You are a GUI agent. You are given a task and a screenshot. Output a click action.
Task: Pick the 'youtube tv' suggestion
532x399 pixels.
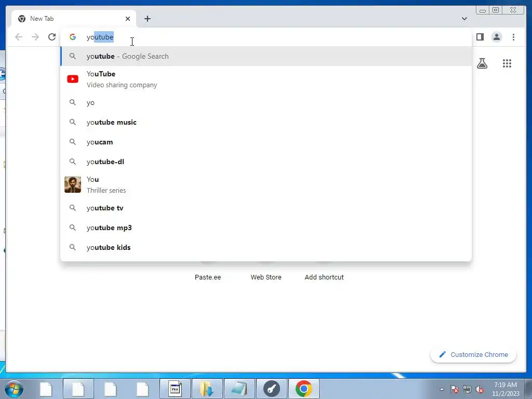click(266, 208)
